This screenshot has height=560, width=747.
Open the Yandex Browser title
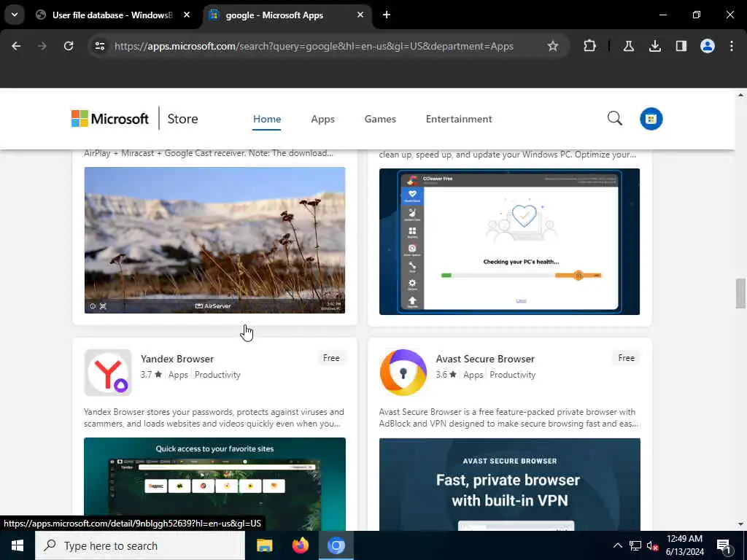click(x=177, y=359)
